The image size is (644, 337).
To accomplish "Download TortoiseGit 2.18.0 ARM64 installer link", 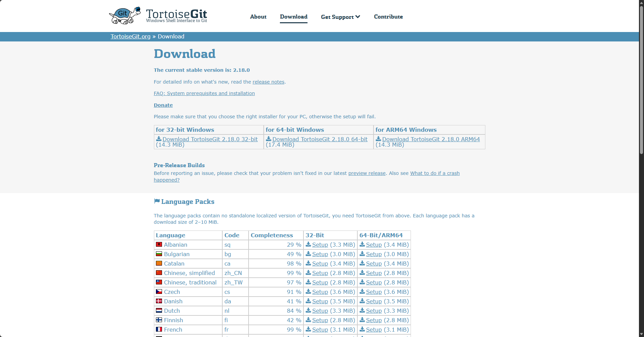I will click(x=431, y=139).
